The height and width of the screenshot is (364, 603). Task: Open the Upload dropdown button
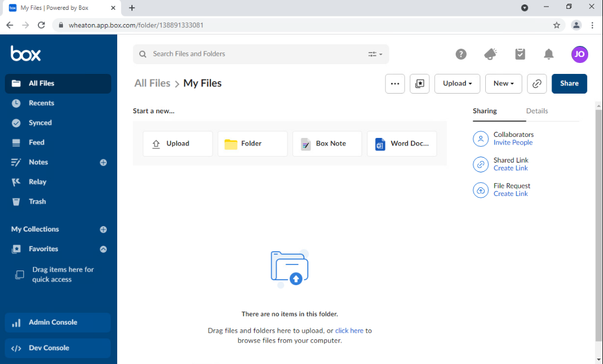(x=457, y=83)
